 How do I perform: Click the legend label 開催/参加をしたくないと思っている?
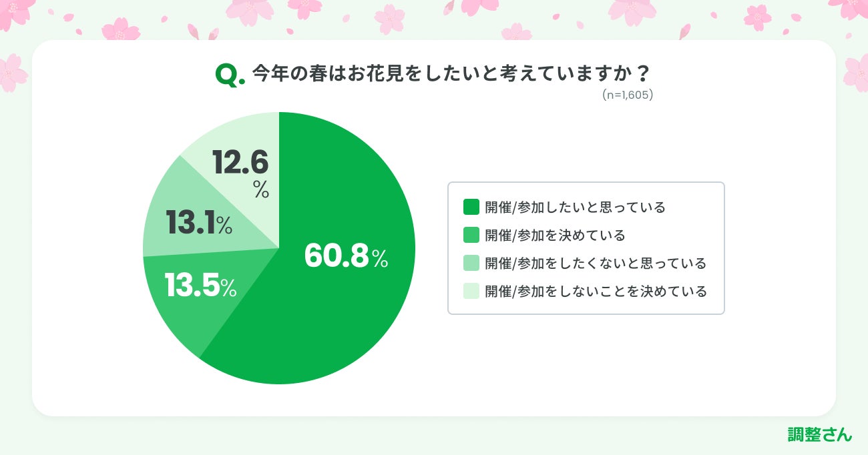pos(596,263)
